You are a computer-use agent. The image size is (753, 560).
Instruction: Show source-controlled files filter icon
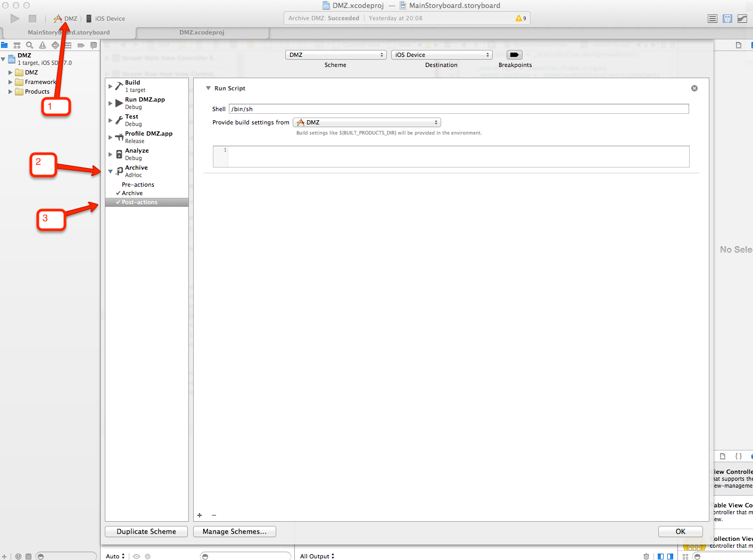coord(29,556)
